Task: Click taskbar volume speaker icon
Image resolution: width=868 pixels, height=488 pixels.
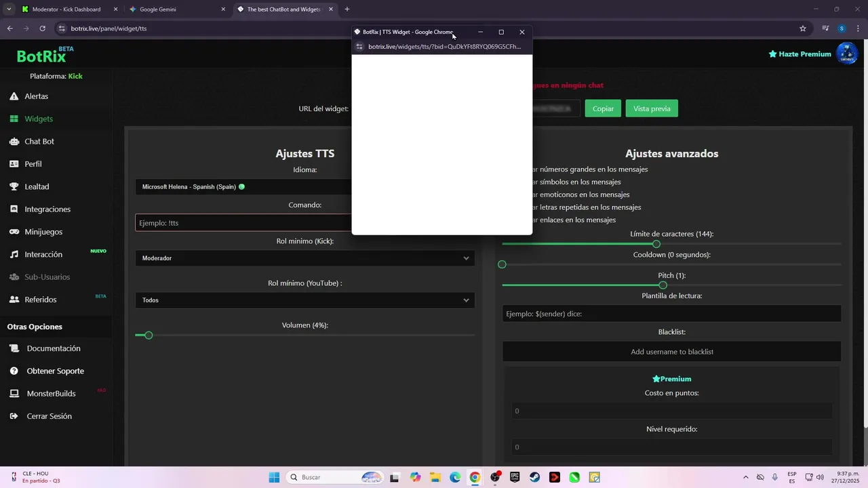Action: pyautogui.click(x=819, y=477)
